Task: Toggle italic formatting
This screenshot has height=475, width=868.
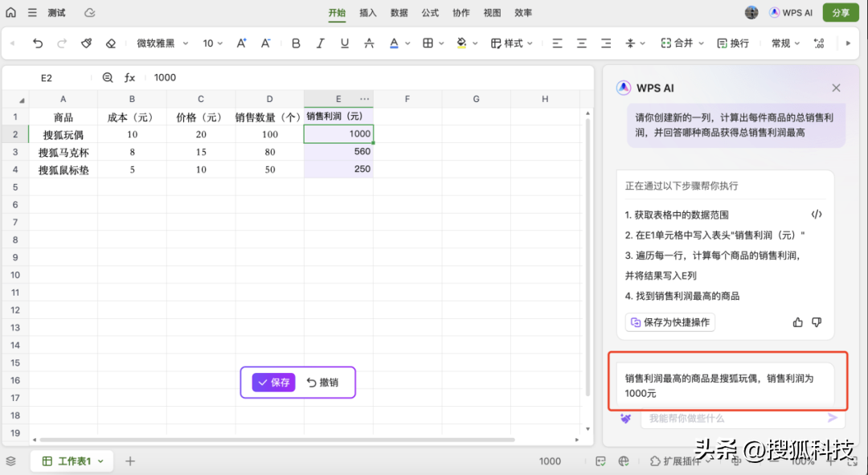Action: point(321,43)
